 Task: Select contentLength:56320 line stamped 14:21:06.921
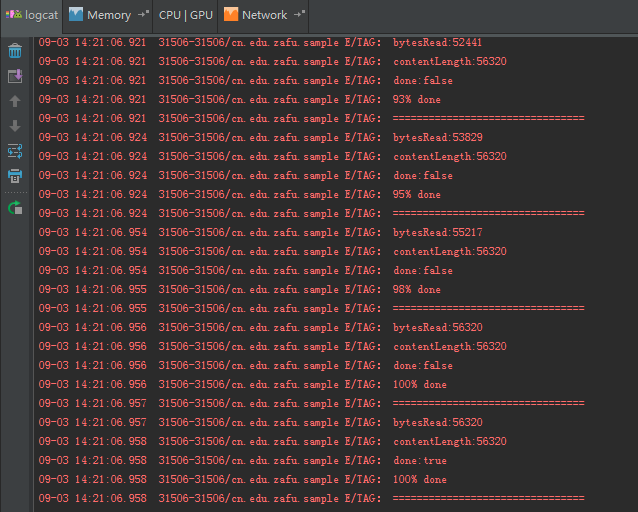click(273, 61)
